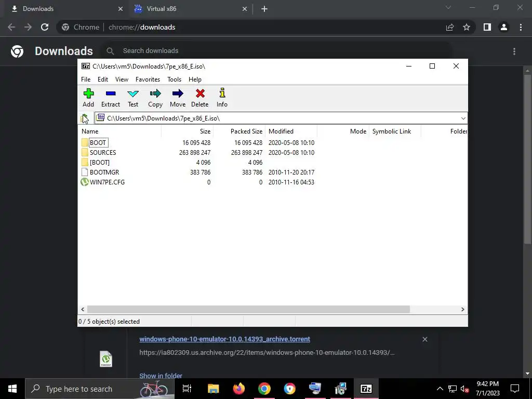Open Task View on the taskbar
Screen dimensions: 532x399
[x=187, y=389]
